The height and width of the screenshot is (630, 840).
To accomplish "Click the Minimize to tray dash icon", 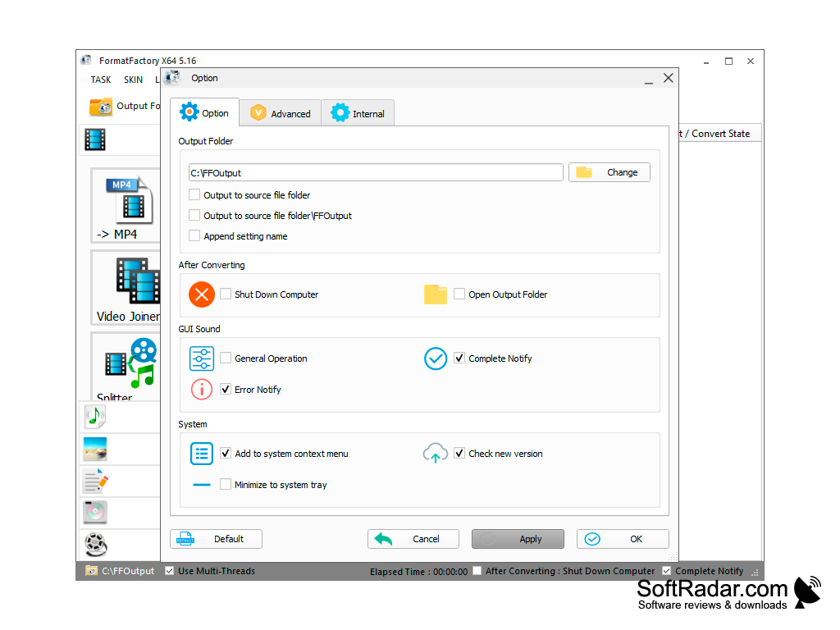I will tap(202, 485).
